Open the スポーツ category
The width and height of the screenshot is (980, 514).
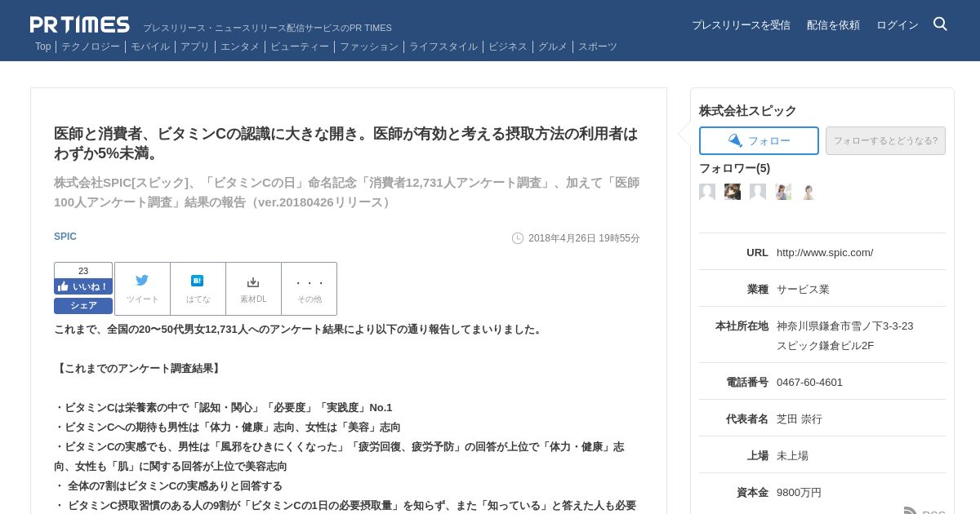click(598, 47)
